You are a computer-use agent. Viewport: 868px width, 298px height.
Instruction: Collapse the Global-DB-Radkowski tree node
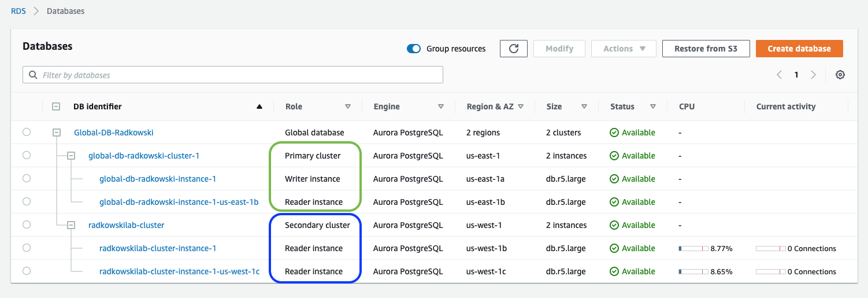[x=57, y=133]
